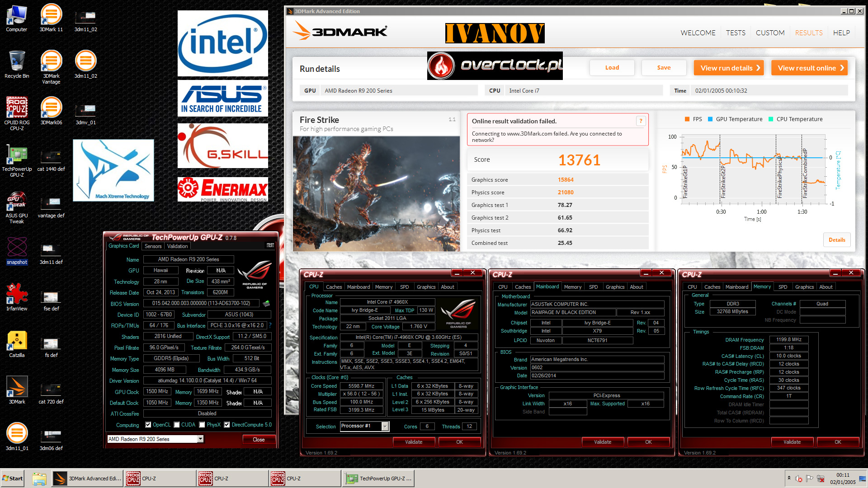Screen dimensions: 868x488
Task: Open the Computer desktop icon
Action: coord(17,18)
